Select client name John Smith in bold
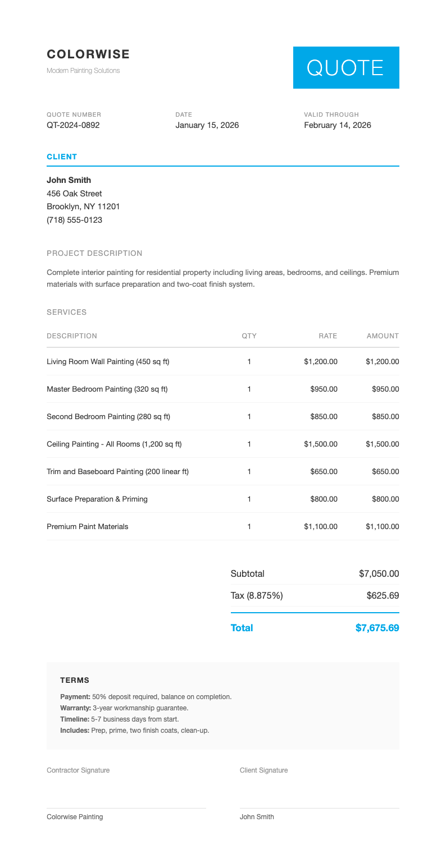This screenshot has width=446, height=868. [69, 180]
